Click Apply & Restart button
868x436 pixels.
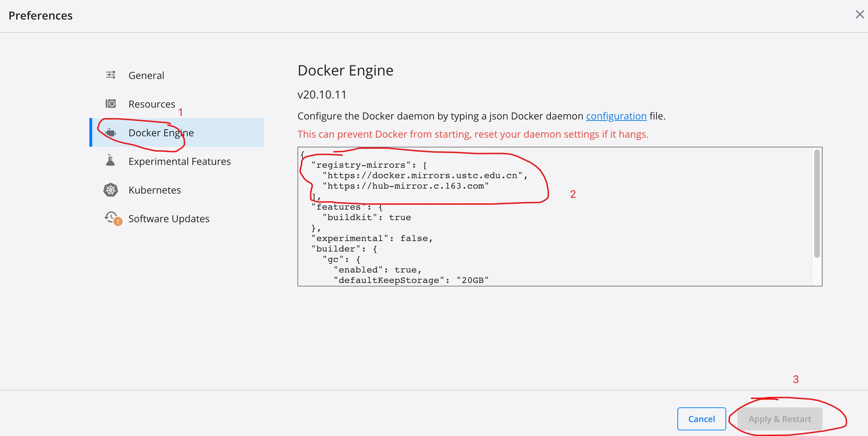(780, 419)
